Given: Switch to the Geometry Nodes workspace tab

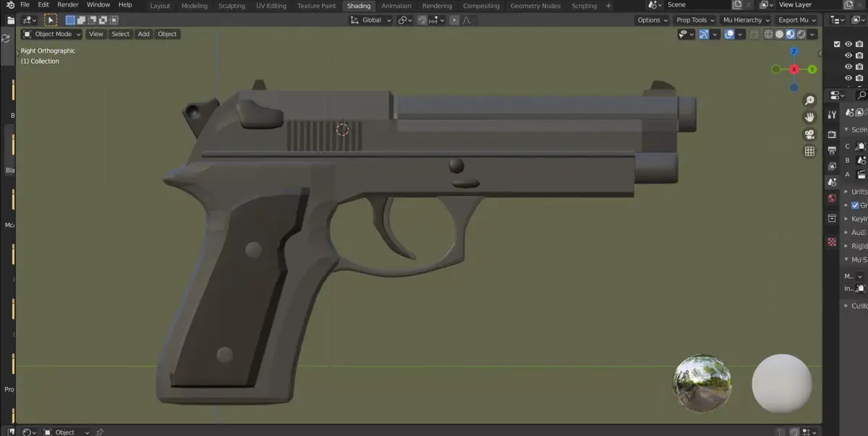Looking at the screenshot, I should pos(535,6).
